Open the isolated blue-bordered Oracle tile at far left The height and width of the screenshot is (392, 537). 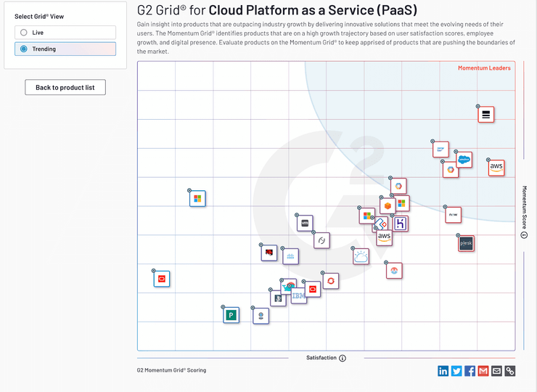[162, 279]
